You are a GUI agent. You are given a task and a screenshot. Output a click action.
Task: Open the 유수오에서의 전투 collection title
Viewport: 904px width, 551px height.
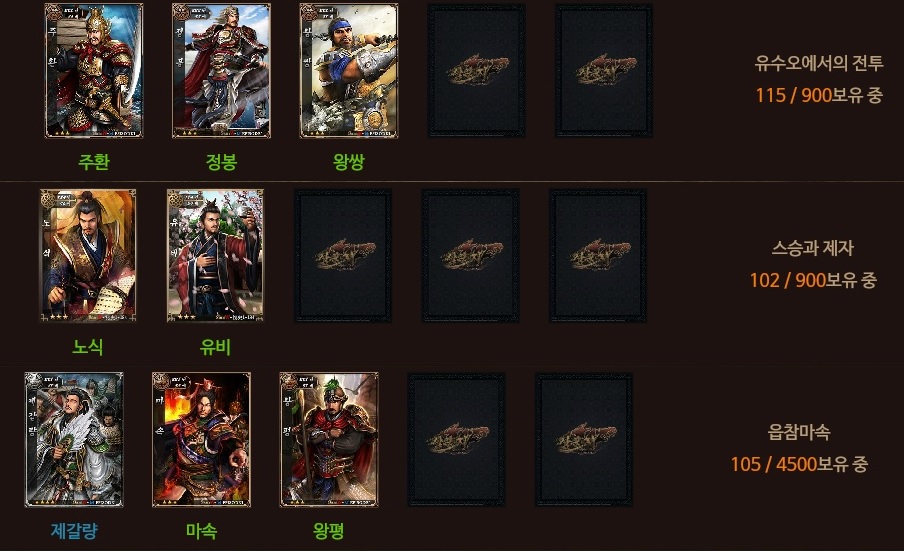tap(819, 63)
